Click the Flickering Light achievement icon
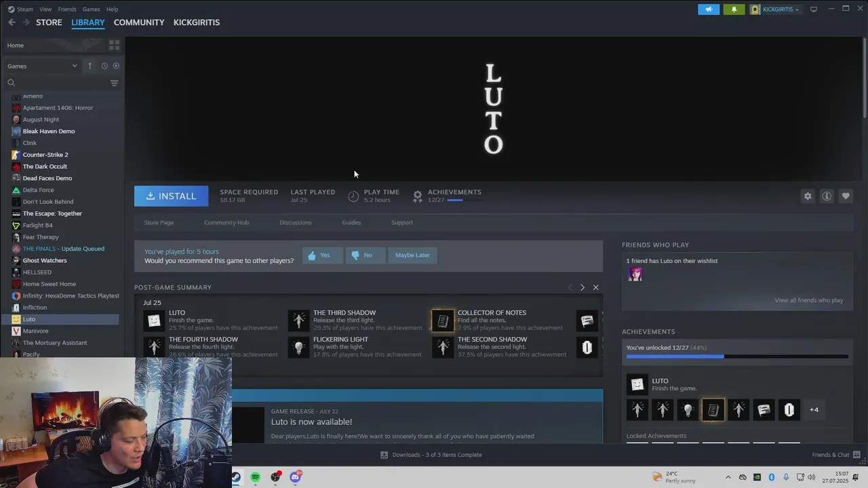Viewport: 868px width, 488px height. [298, 347]
